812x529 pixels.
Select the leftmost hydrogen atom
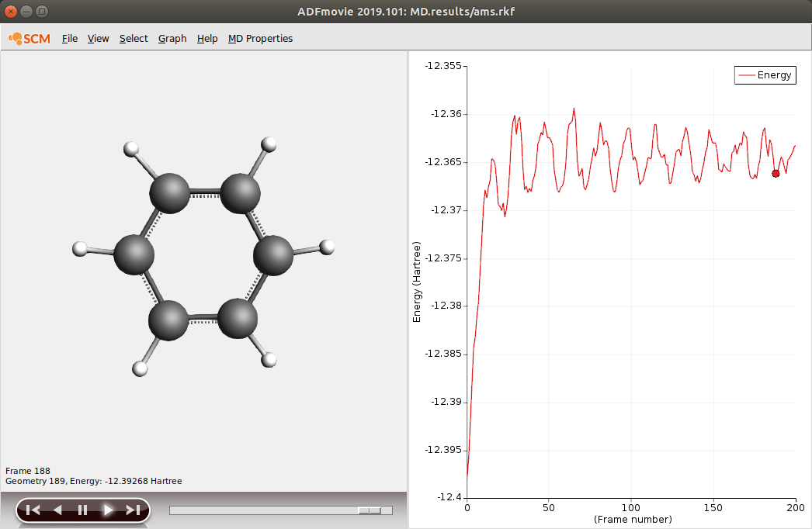(80, 249)
